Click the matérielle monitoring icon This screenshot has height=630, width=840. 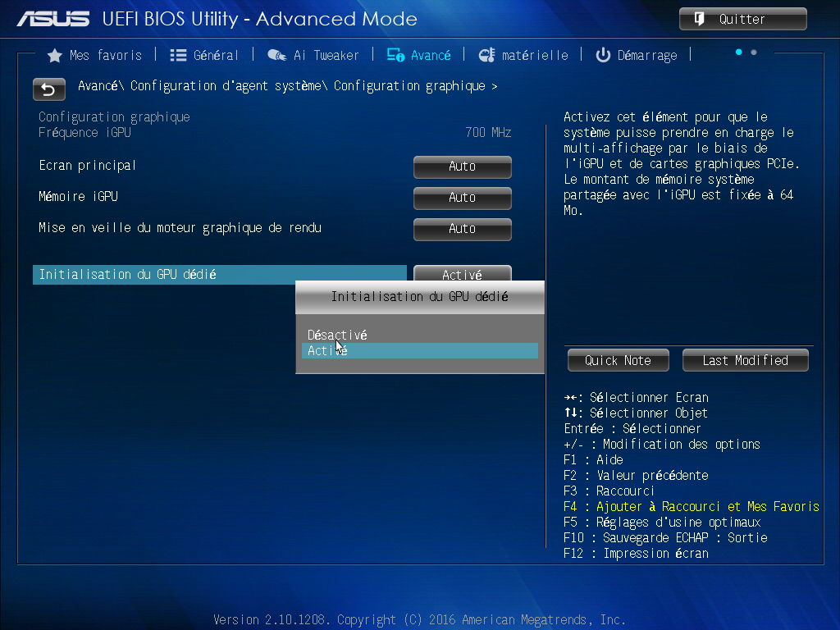click(486, 55)
